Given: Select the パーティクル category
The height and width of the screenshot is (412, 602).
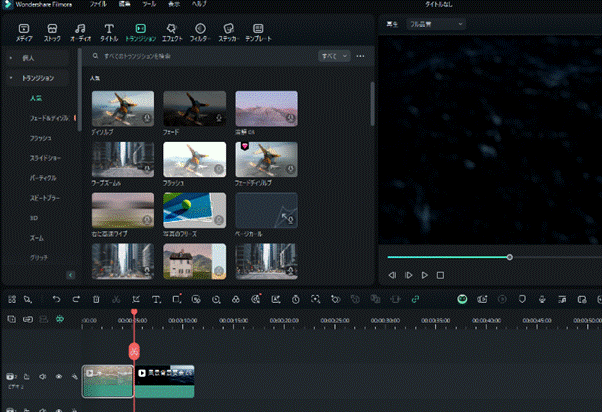Looking at the screenshot, I should point(43,178).
